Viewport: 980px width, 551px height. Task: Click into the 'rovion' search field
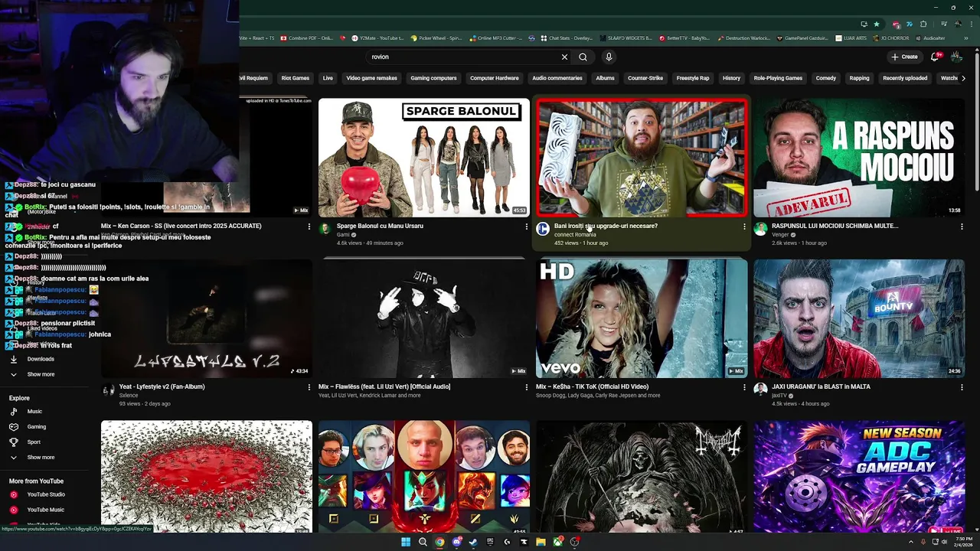tap(463, 57)
